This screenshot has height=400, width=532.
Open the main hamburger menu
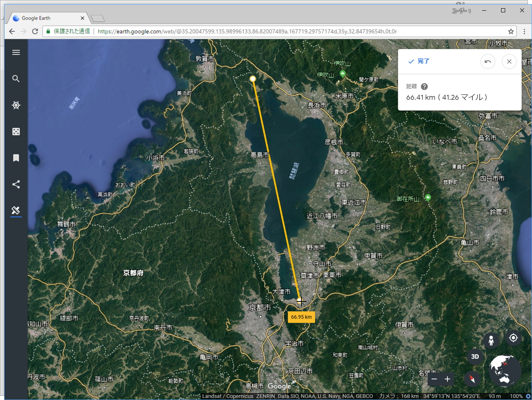click(16, 52)
